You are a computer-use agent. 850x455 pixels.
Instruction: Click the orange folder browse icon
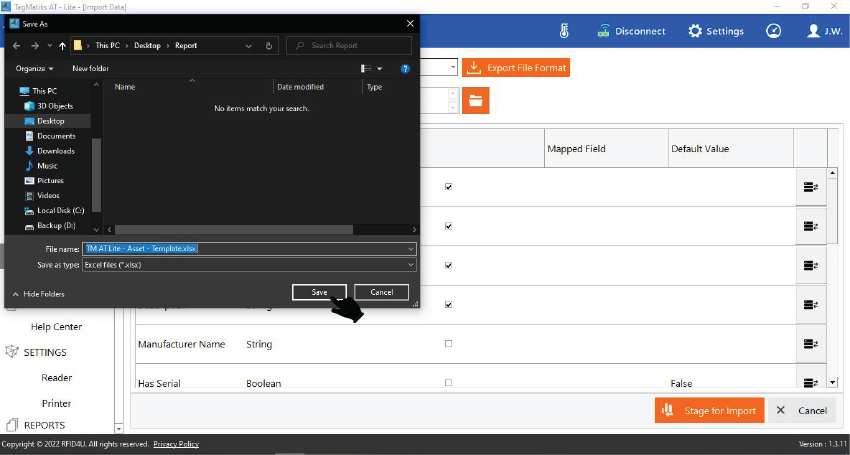pyautogui.click(x=475, y=101)
